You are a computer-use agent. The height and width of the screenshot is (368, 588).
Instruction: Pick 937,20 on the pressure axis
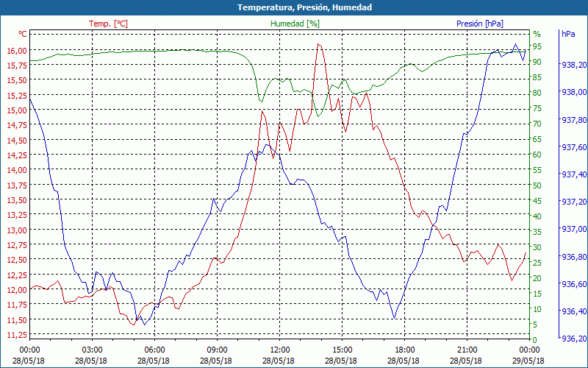[x=574, y=202]
